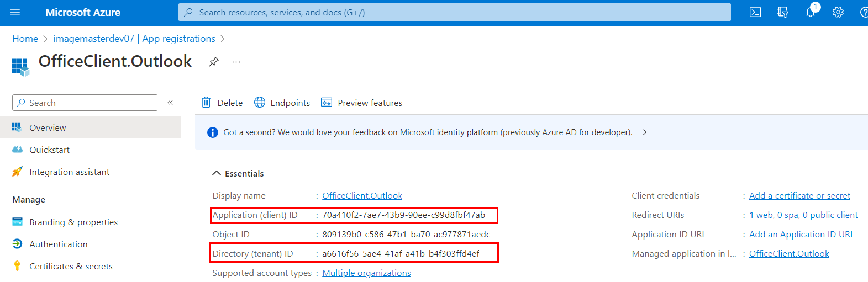
Task: Collapse the Essentials section
Action: (217, 173)
